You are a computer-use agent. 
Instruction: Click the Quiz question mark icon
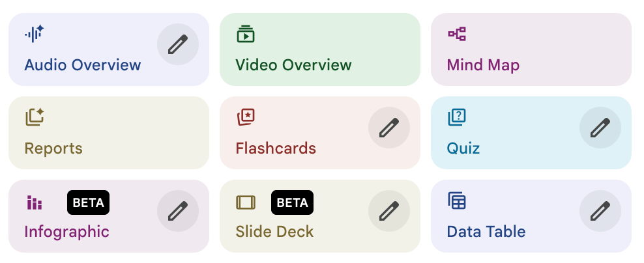pos(457,117)
